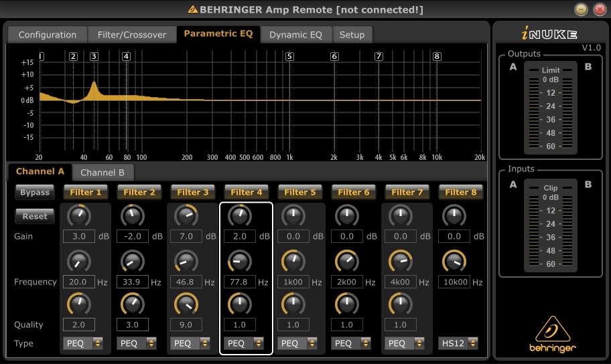Click Filter 8 frequency knob
Screen dimensions: 611x364
454,261
